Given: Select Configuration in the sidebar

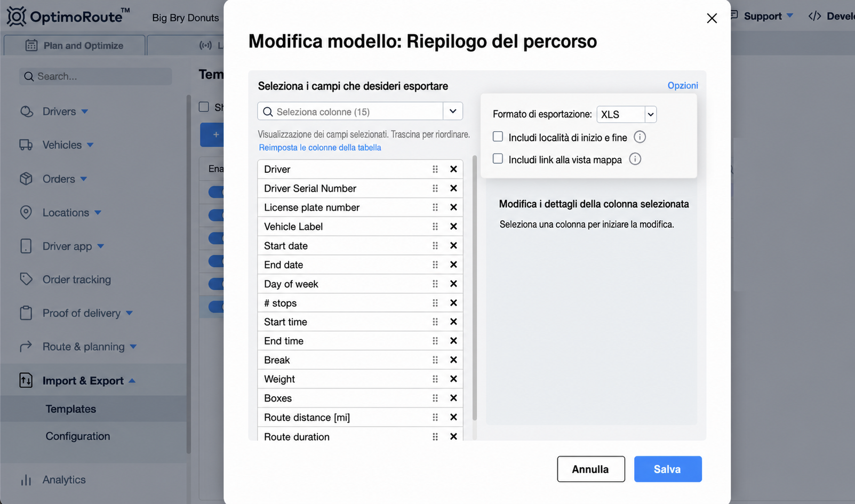Looking at the screenshot, I should 78,436.
